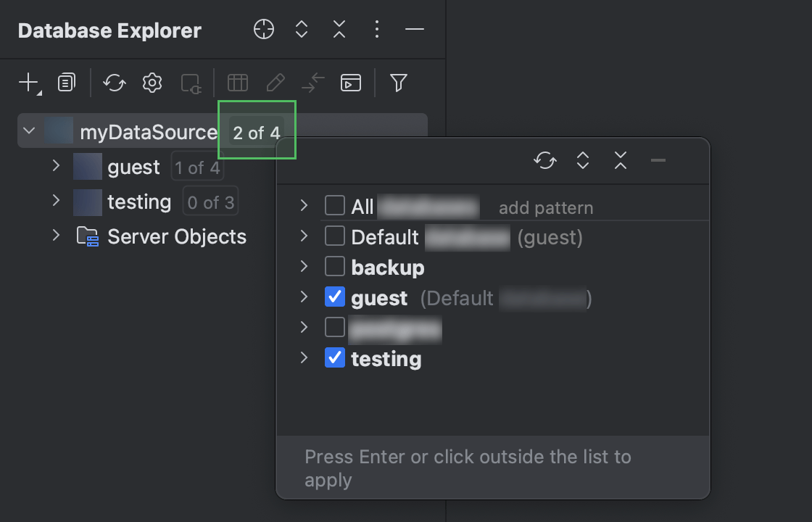The image size is (812, 522).
Task: Refresh the myDataSource connection
Action: point(114,82)
